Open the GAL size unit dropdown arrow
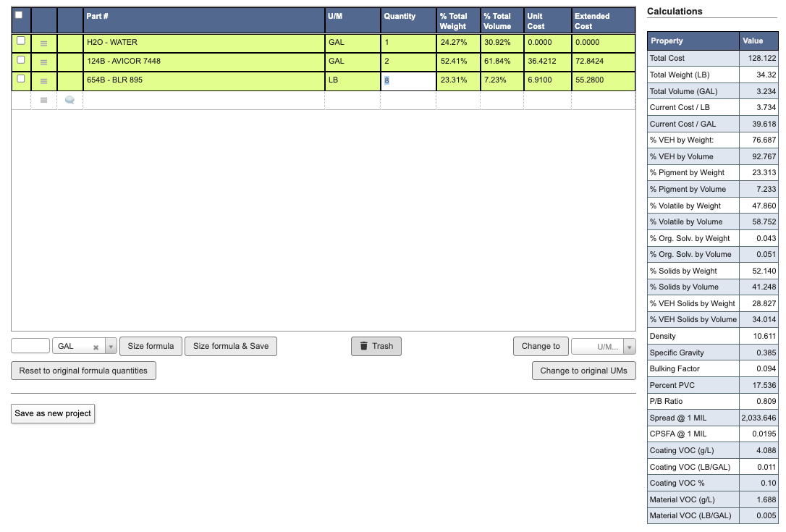The image size is (786, 532). coord(111,347)
